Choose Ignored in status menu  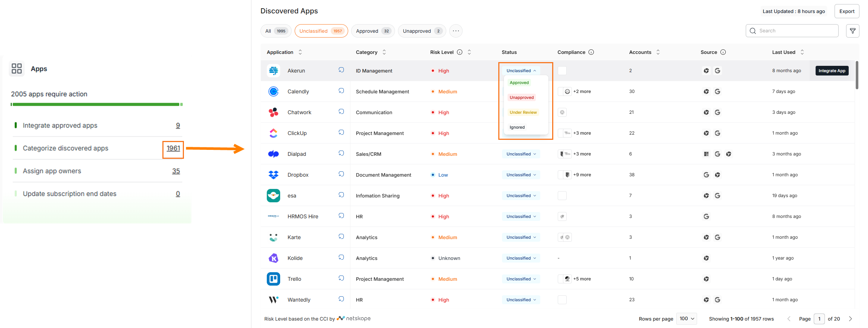point(517,127)
